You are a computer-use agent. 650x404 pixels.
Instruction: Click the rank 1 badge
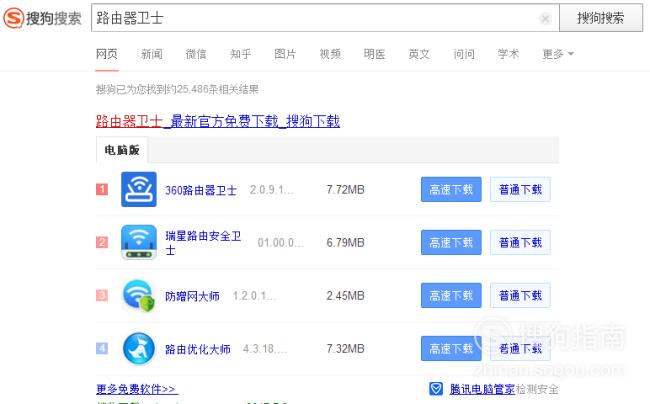(x=102, y=189)
